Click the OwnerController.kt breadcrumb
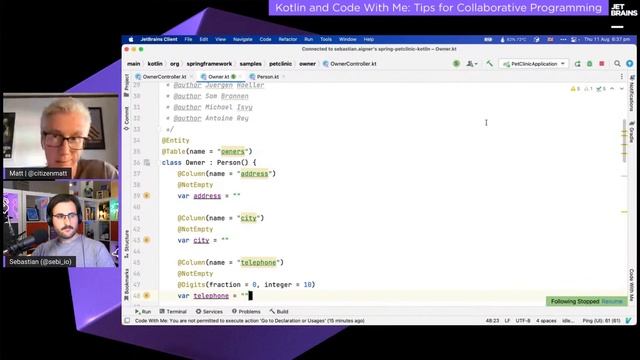 point(350,64)
